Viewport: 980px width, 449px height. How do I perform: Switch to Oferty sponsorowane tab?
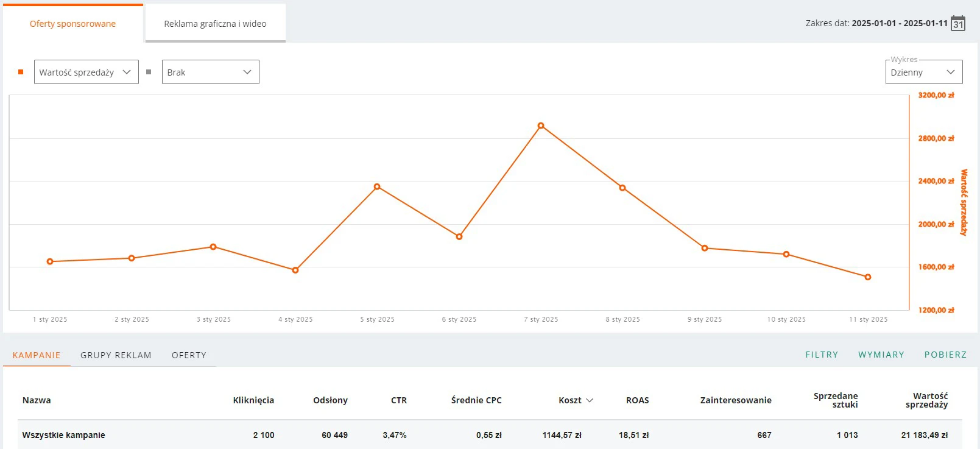tap(72, 24)
